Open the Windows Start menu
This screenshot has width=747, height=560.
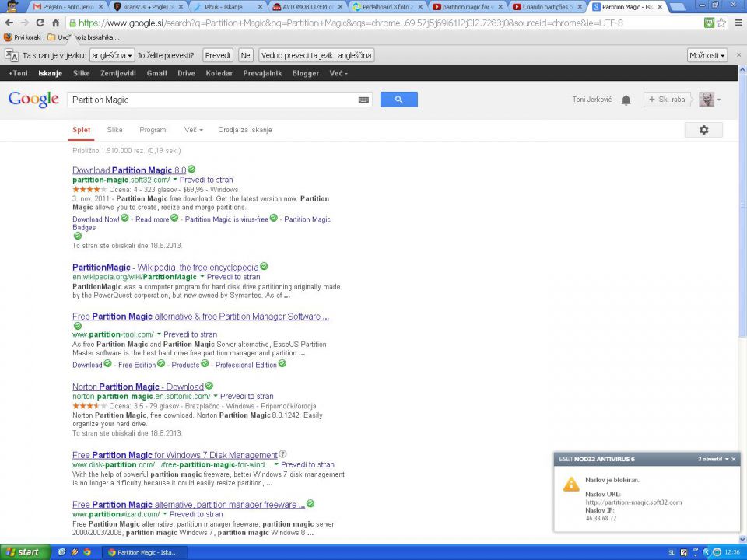[25, 552]
